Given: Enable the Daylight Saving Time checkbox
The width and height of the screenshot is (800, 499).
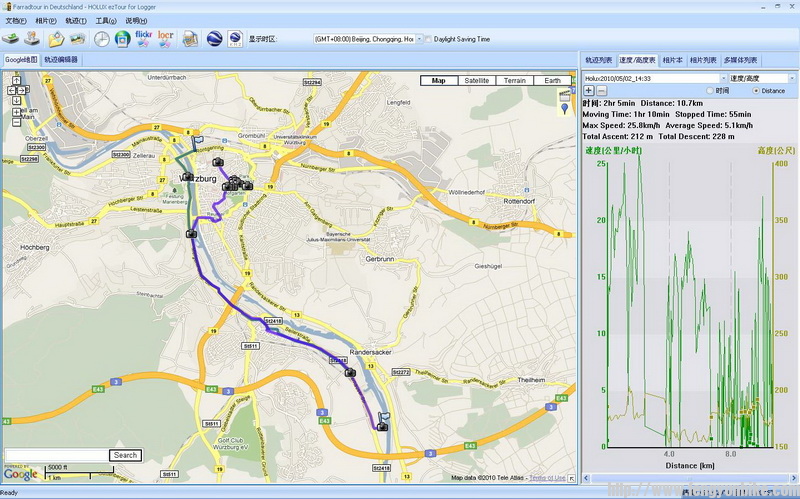Looking at the screenshot, I should (x=427, y=39).
